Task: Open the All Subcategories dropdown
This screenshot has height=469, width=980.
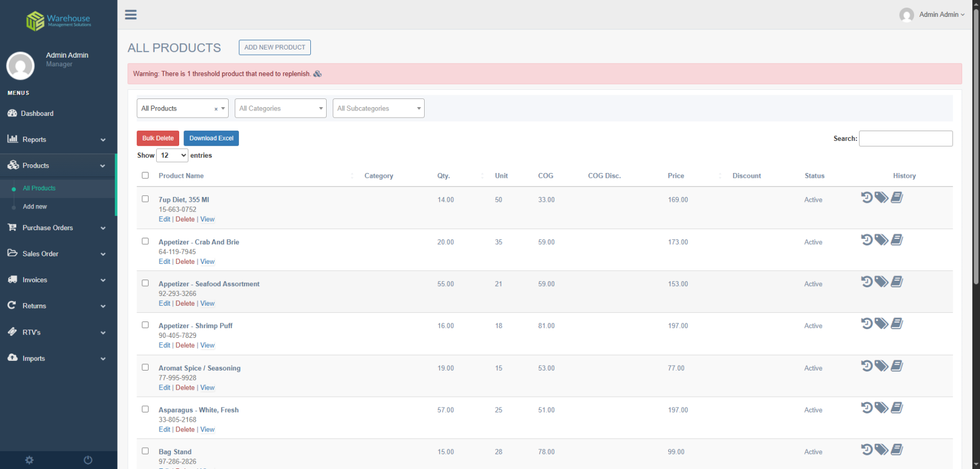Action: click(378, 108)
